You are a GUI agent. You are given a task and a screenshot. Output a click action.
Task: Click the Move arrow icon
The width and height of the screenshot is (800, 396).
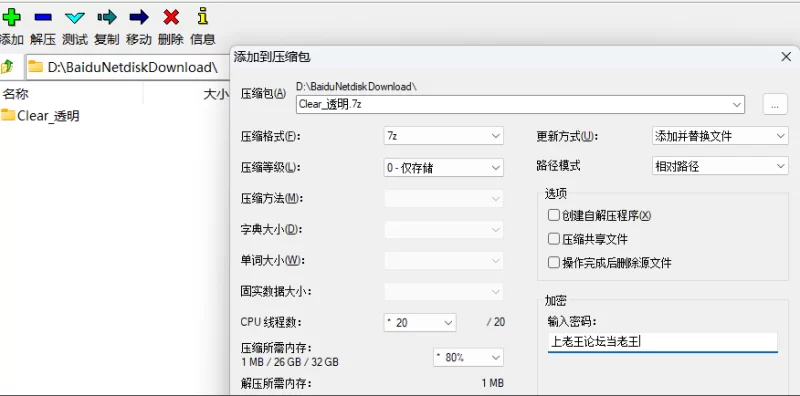pyautogui.click(x=139, y=17)
